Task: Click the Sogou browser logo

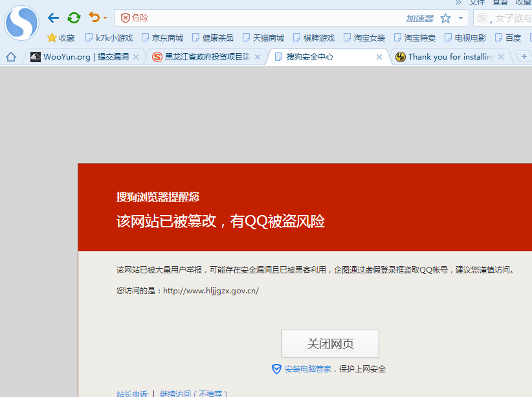Action: click(22, 23)
